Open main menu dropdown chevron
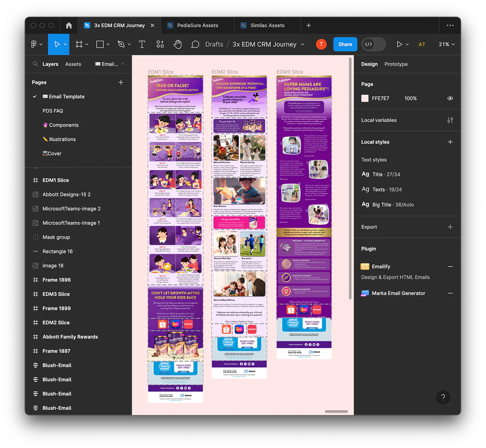 41,44
